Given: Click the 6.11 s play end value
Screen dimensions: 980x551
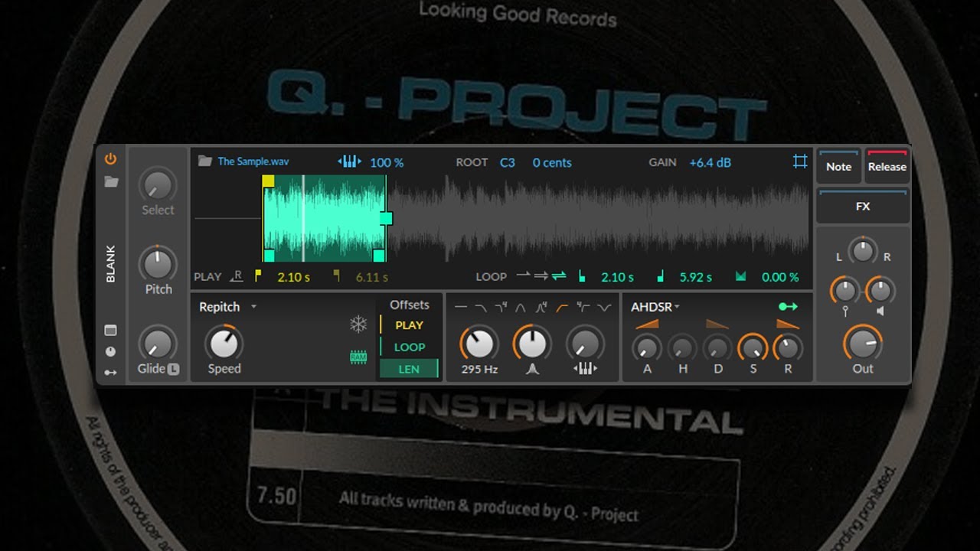Looking at the screenshot, I should 372,277.
